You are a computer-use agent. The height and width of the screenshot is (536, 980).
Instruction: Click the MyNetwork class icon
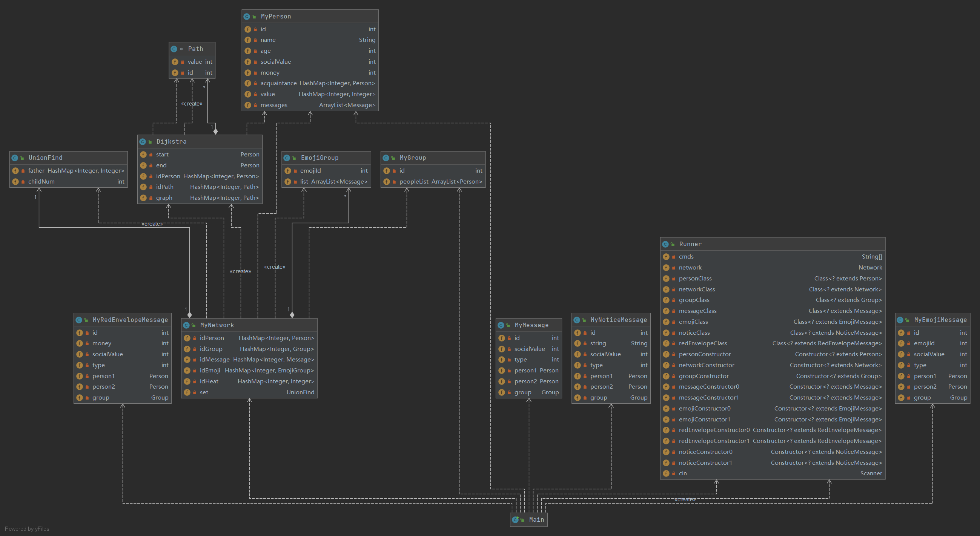[x=186, y=325]
